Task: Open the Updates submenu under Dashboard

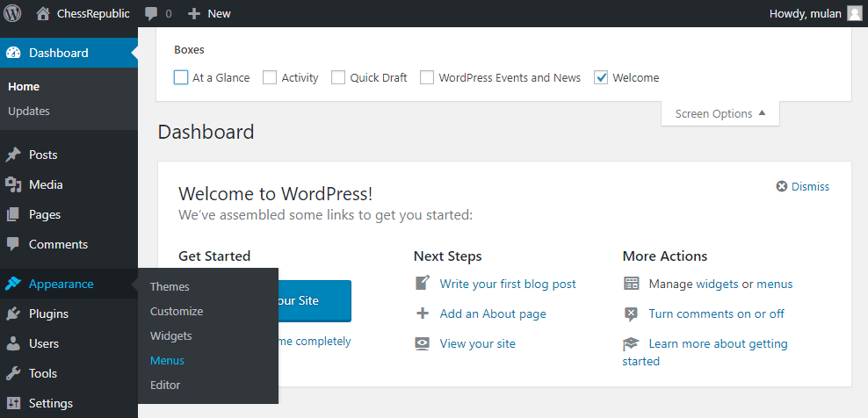Action: click(x=29, y=112)
